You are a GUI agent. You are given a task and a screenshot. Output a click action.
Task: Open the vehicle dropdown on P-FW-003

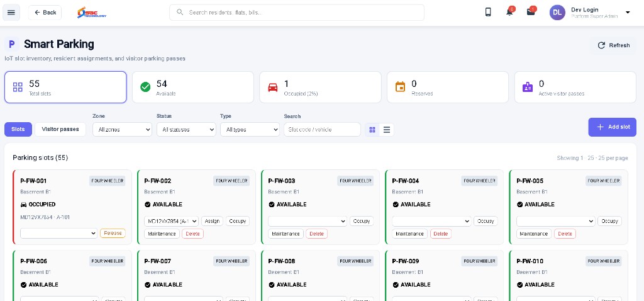[x=308, y=221]
